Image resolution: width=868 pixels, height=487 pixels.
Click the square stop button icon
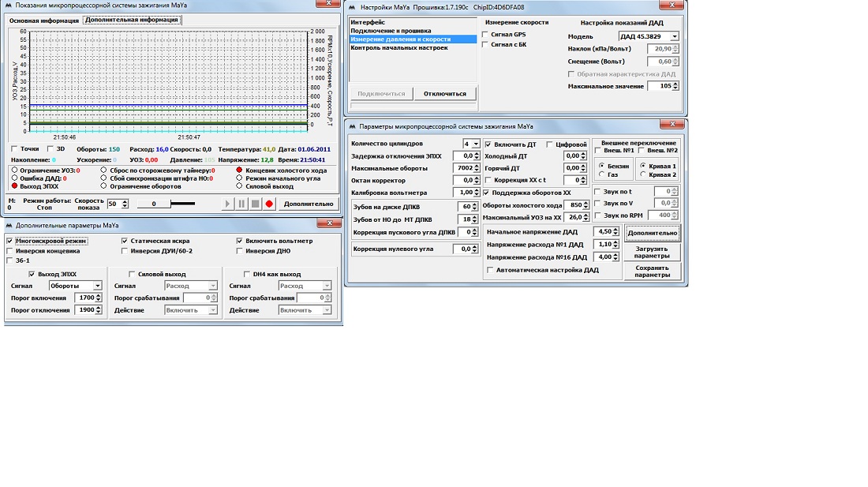coord(255,204)
